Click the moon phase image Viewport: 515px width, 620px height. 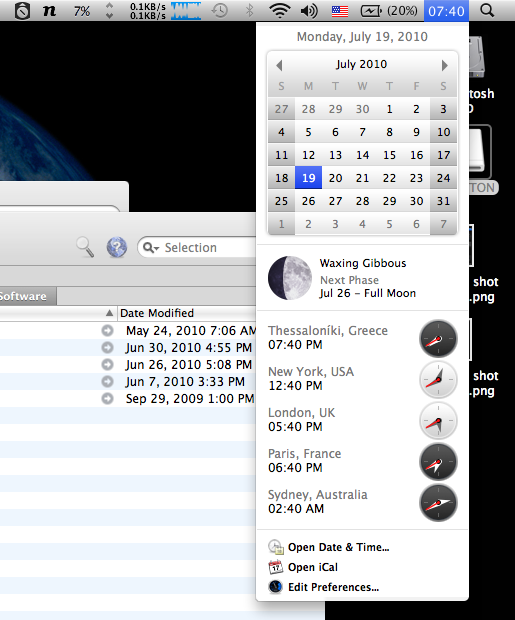point(290,278)
